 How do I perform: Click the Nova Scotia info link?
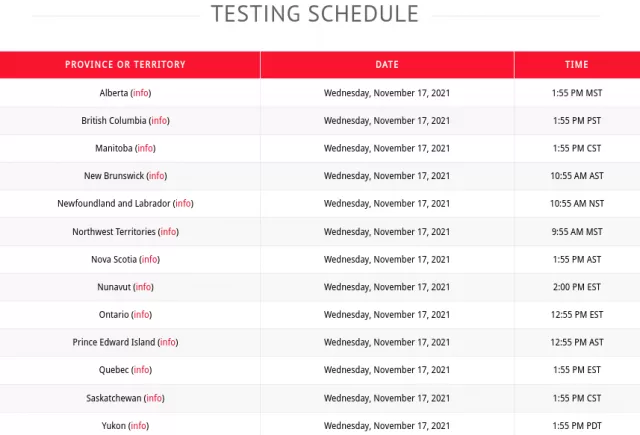tap(150, 260)
